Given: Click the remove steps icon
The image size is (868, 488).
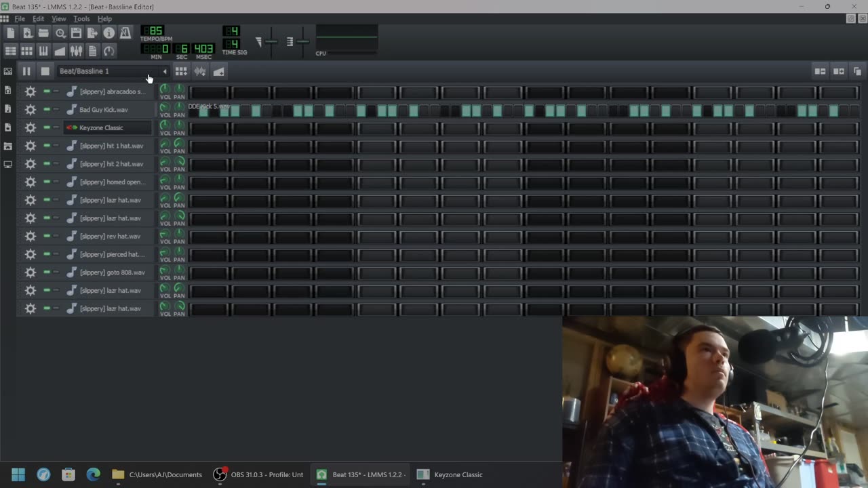Looking at the screenshot, I should point(820,71).
